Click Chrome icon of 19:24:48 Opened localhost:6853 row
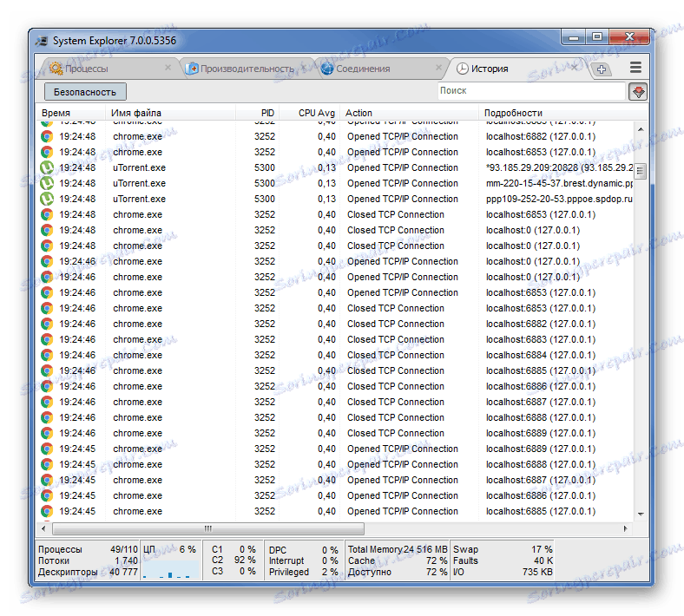This screenshot has width=684, height=616. (47, 152)
